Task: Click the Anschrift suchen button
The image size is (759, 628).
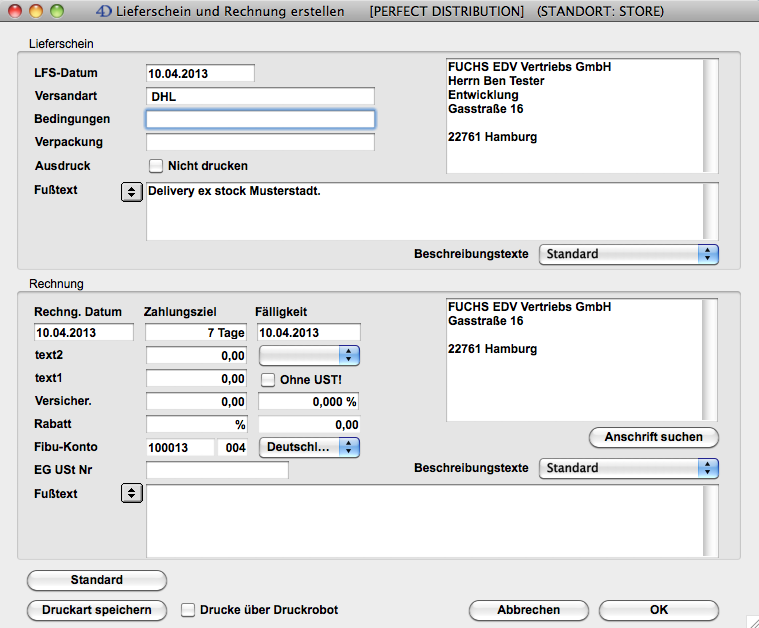Action: pos(654,437)
